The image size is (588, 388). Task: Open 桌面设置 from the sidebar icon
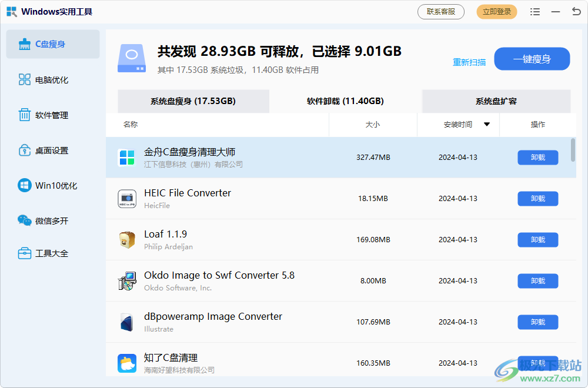[x=24, y=150]
